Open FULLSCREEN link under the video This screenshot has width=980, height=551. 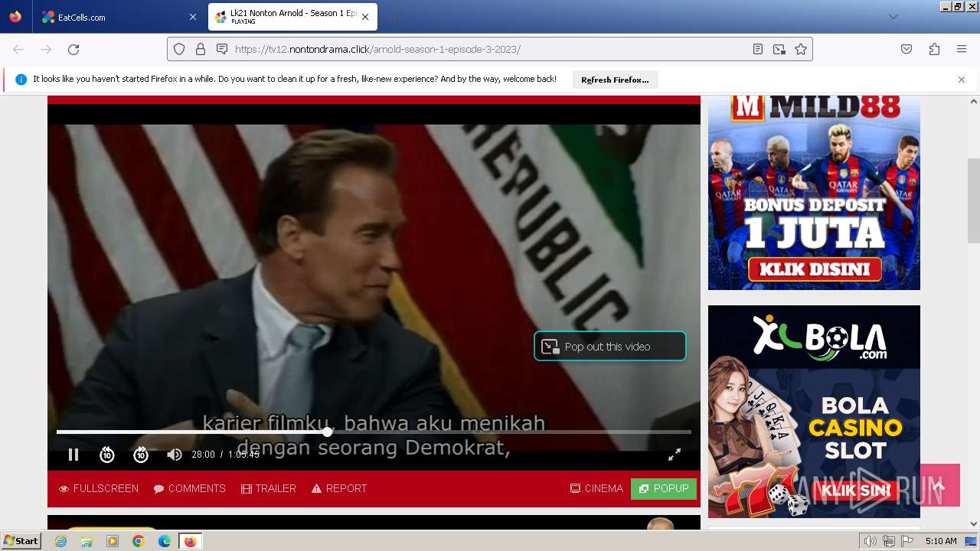coord(99,488)
